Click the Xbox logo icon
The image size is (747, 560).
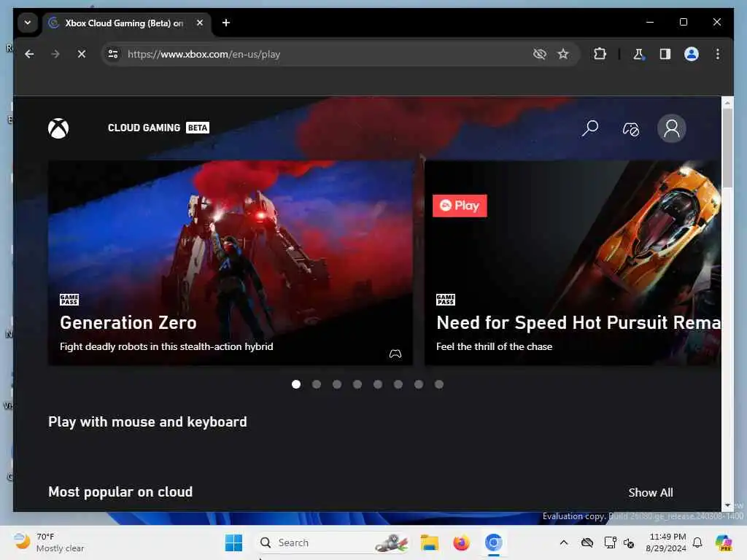[58, 128]
